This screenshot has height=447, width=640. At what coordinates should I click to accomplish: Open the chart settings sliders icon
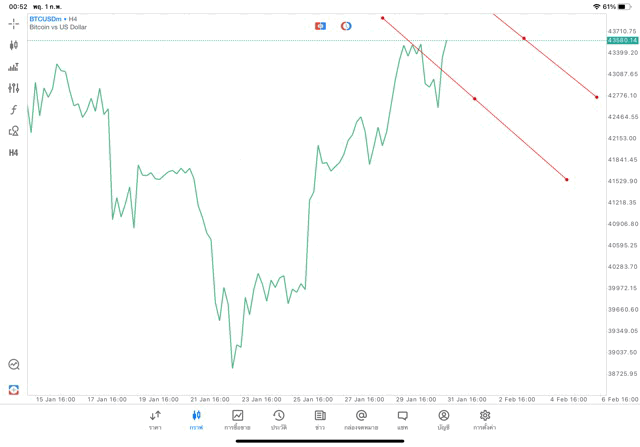[x=14, y=88]
